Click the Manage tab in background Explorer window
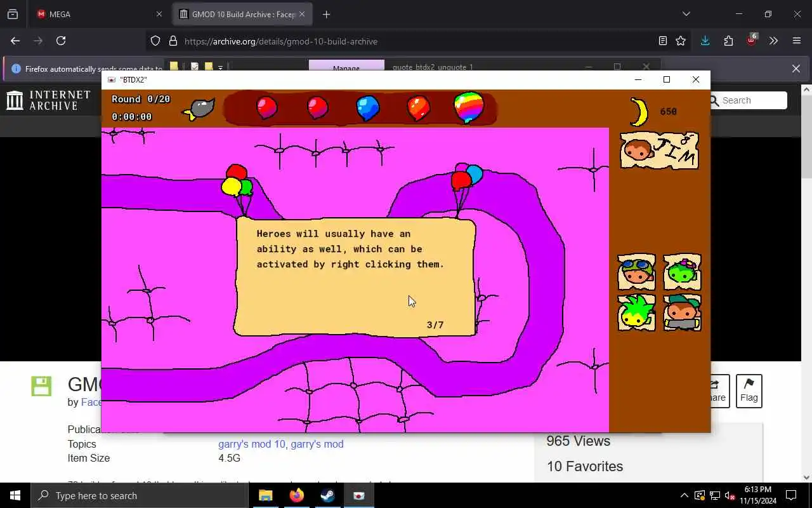This screenshot has width=812, height=508. (x=346, y=66)
